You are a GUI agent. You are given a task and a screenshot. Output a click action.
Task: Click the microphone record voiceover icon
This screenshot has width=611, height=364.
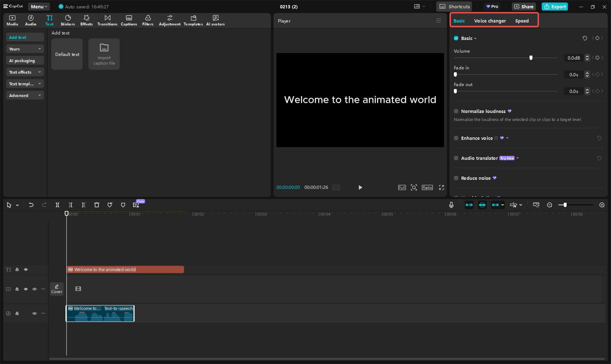coord(451,205)
